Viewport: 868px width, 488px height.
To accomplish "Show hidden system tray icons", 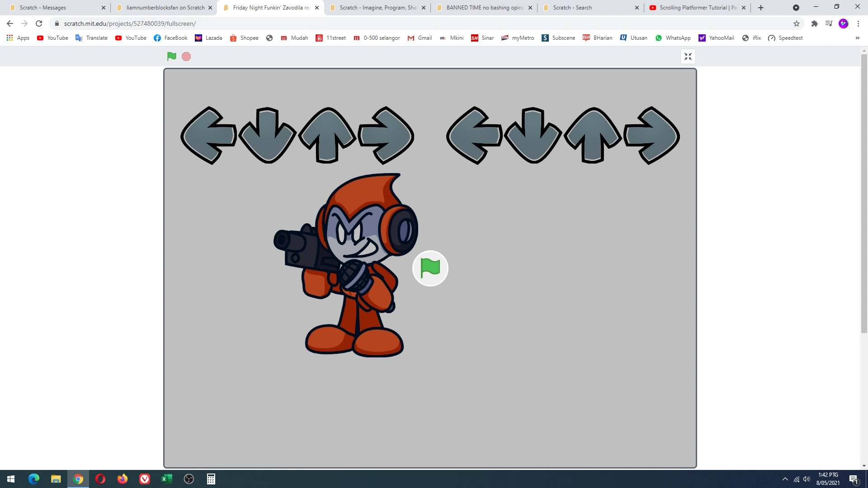I will 785,479.
